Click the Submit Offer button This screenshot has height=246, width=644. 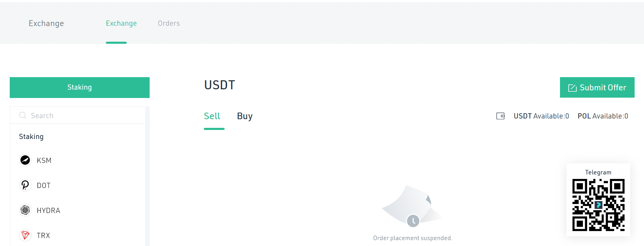(x=597, y=88)
